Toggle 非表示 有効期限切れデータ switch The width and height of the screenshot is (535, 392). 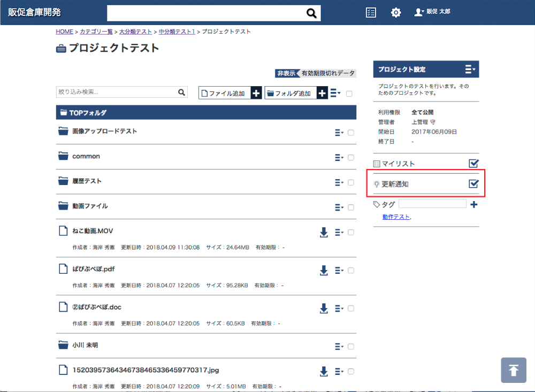(316, 73)
